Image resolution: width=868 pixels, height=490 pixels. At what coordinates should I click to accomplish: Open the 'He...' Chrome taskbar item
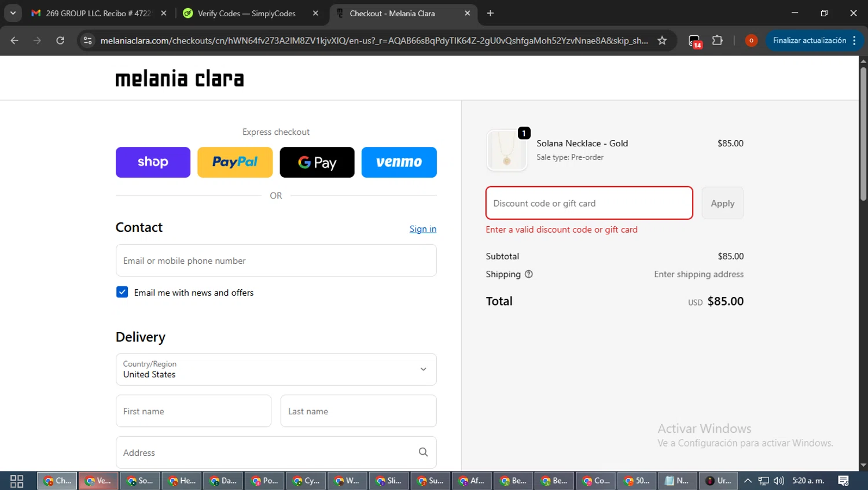[x=182, y=481]
